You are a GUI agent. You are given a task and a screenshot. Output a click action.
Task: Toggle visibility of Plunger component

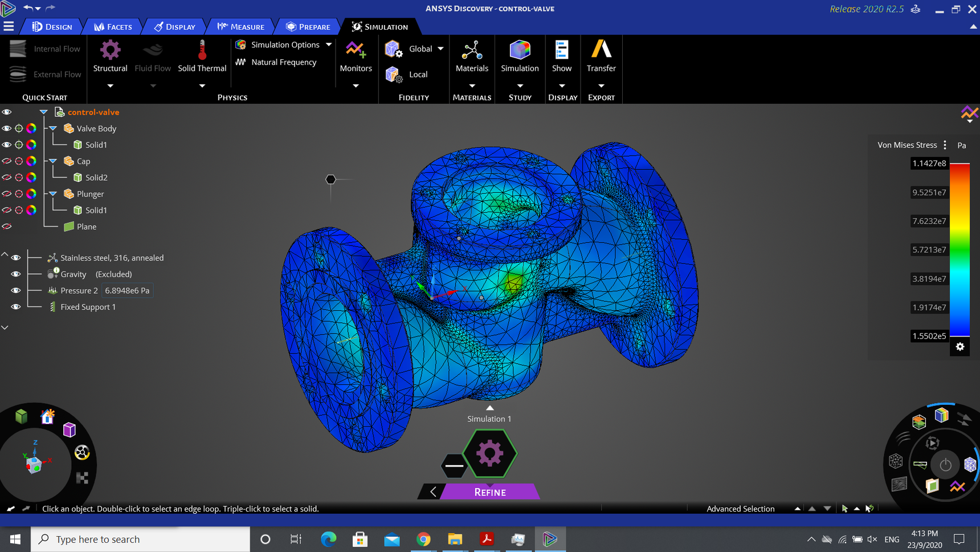tap(6, 194)
